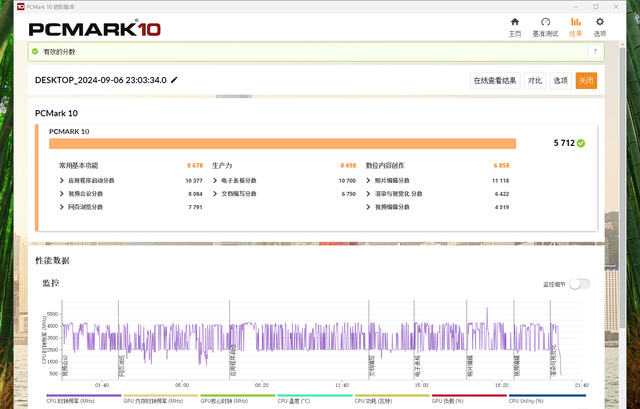Click the 数位内容创作 score 6 858
The width and height of the screenshot is (640, 409).
(501, 165)
